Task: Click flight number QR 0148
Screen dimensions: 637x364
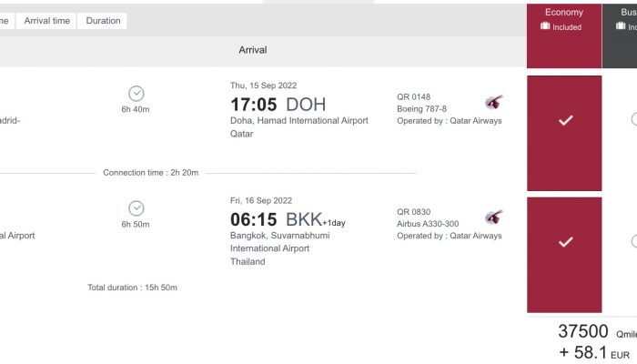Action: coord(413,97)
